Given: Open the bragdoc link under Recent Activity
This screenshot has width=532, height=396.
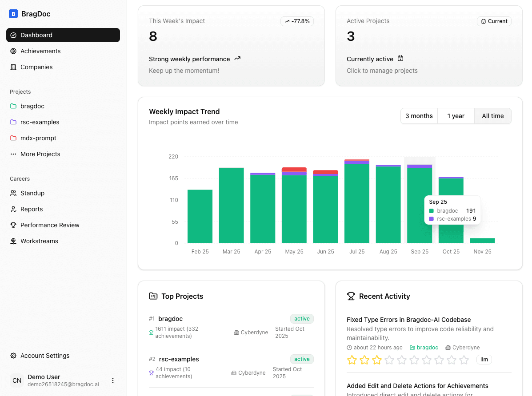Looking at the screenshot, I should (427, 347).
